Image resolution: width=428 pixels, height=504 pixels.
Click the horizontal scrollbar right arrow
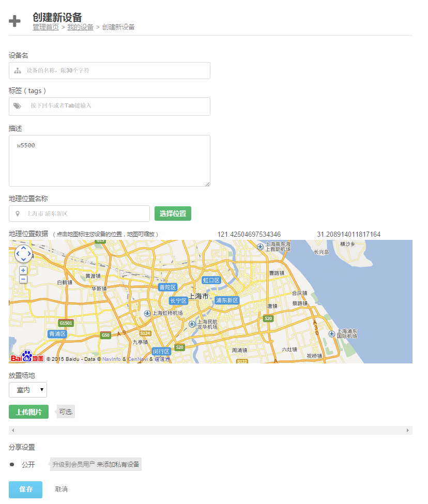tap(408, 431)
